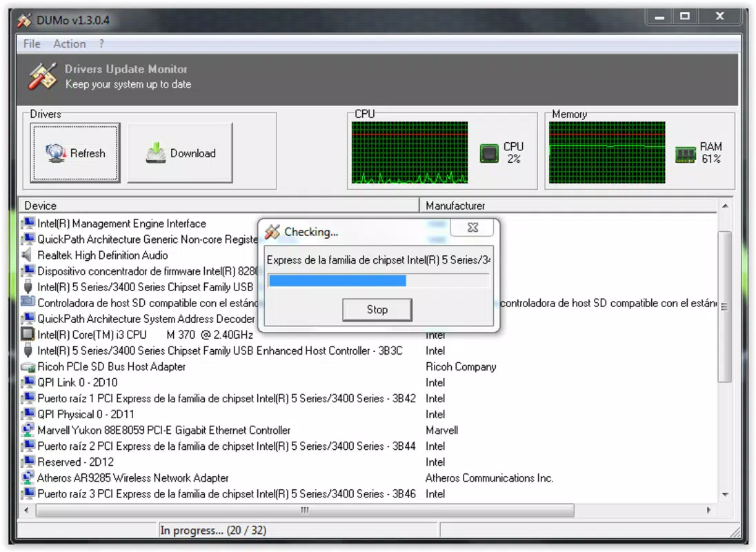756x552 pixels.
Task: Click QPI Physical 0 - 2D11 text
Action: (x=86, y=415)
